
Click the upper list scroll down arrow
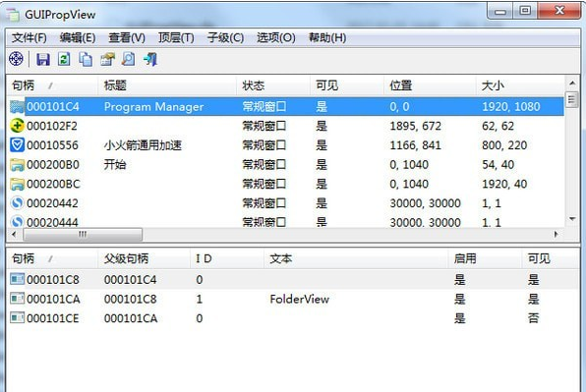point(572,219)
